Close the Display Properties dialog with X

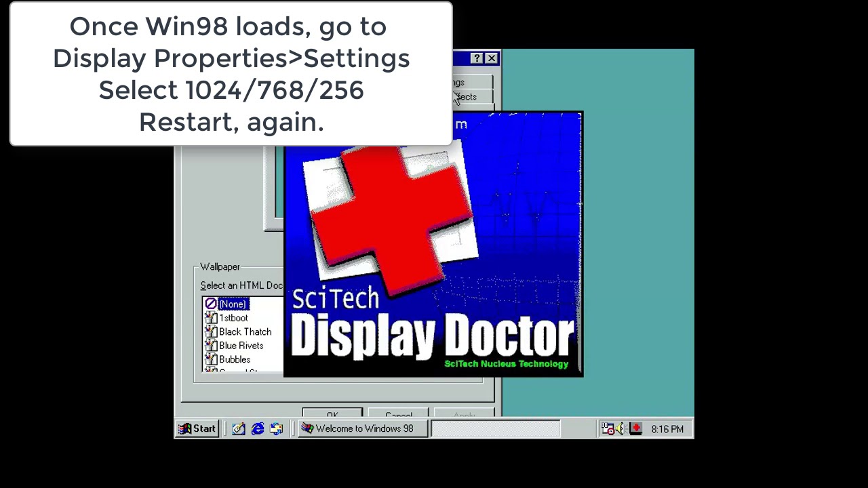click(492, 58)
